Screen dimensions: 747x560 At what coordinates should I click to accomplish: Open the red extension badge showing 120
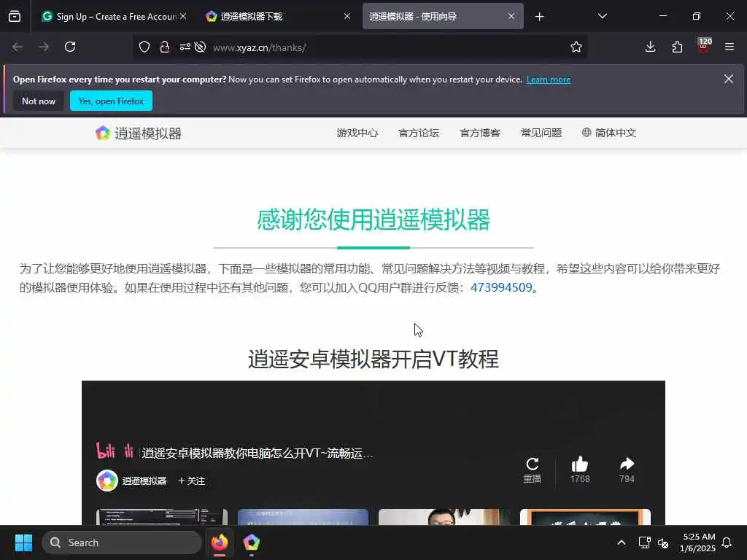(x=704, y=45)
